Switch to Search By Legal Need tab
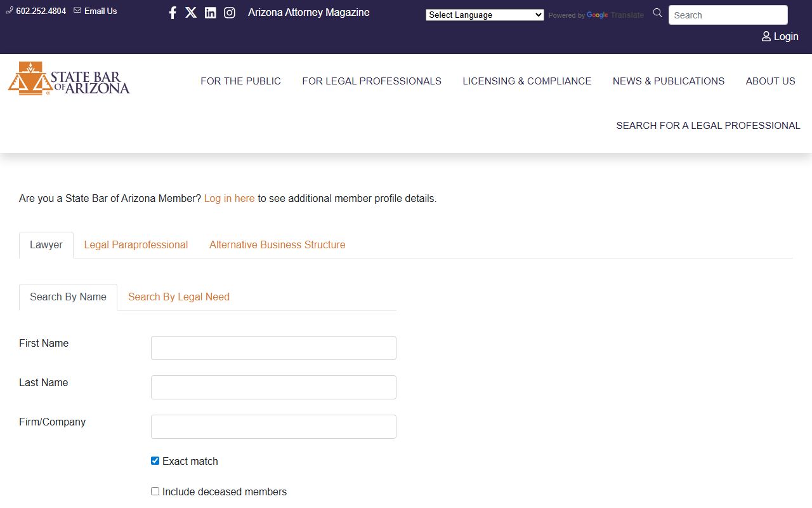Viewport: 812px width, 508px height. tap(179, 297)
